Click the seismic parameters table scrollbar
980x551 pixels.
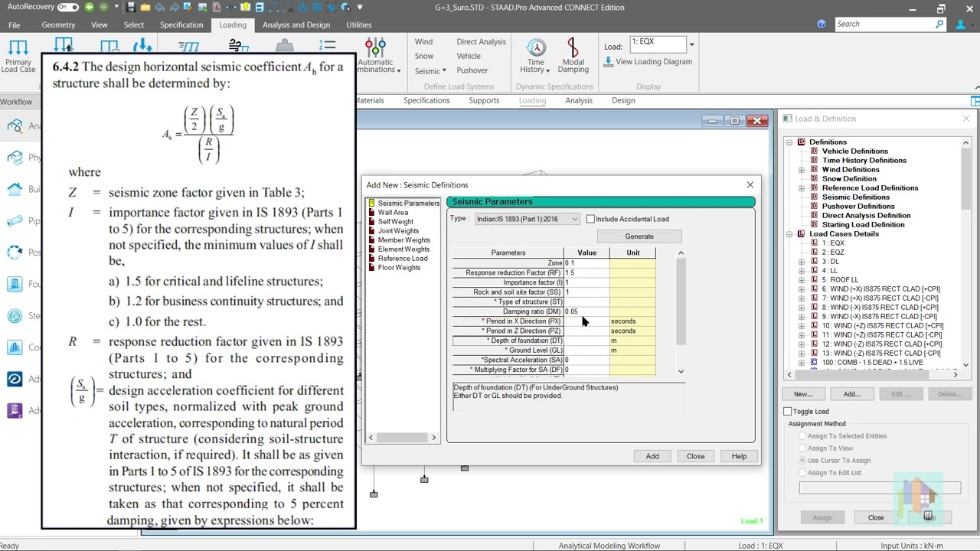coord(681,302)
